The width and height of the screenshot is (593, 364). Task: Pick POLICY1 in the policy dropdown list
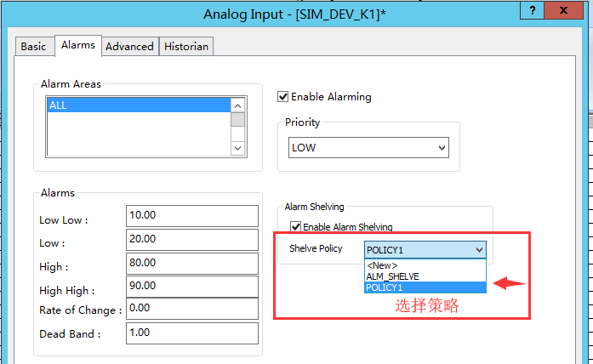pos(425,287)
